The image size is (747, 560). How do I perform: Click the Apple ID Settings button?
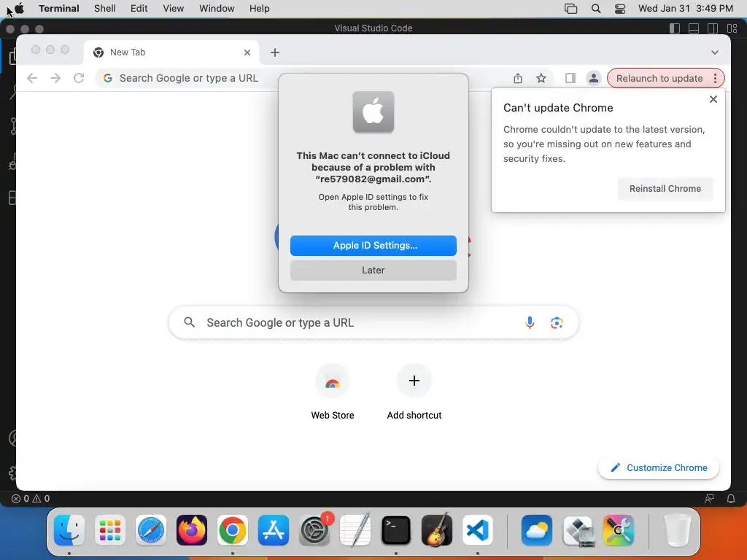pyautogui.click(x=373, y=245)
